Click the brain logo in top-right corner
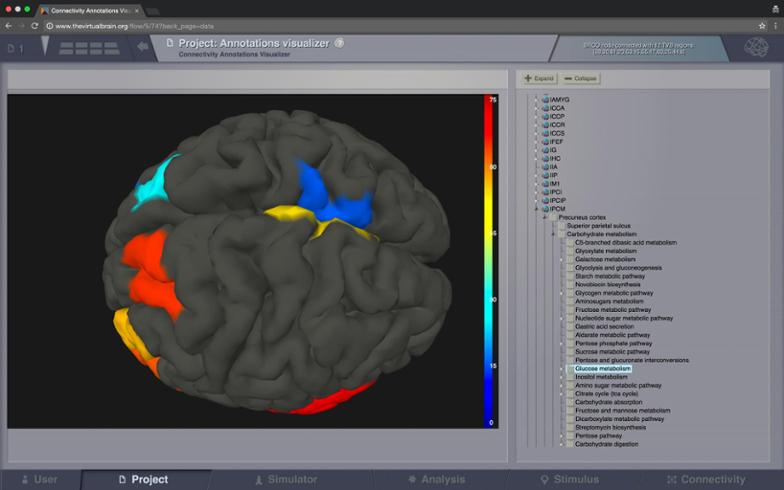 point(757,47)
